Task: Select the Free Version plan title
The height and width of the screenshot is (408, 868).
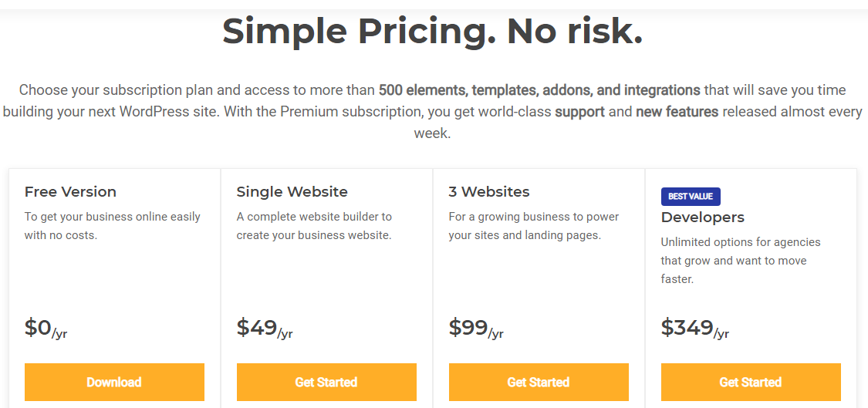Action: click(70, 192)
